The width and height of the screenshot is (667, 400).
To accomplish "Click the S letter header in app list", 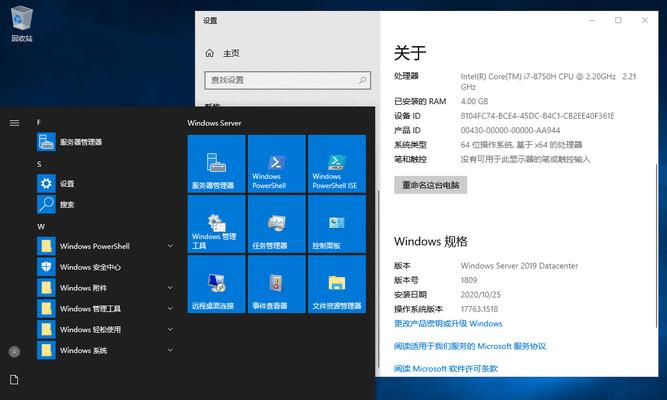I will coord(39,164).
